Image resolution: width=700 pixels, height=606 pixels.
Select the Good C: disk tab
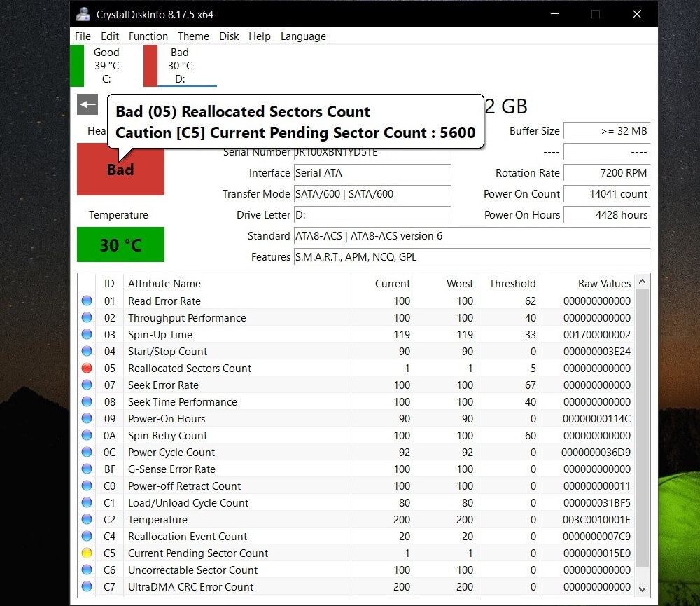click(105, 65)
